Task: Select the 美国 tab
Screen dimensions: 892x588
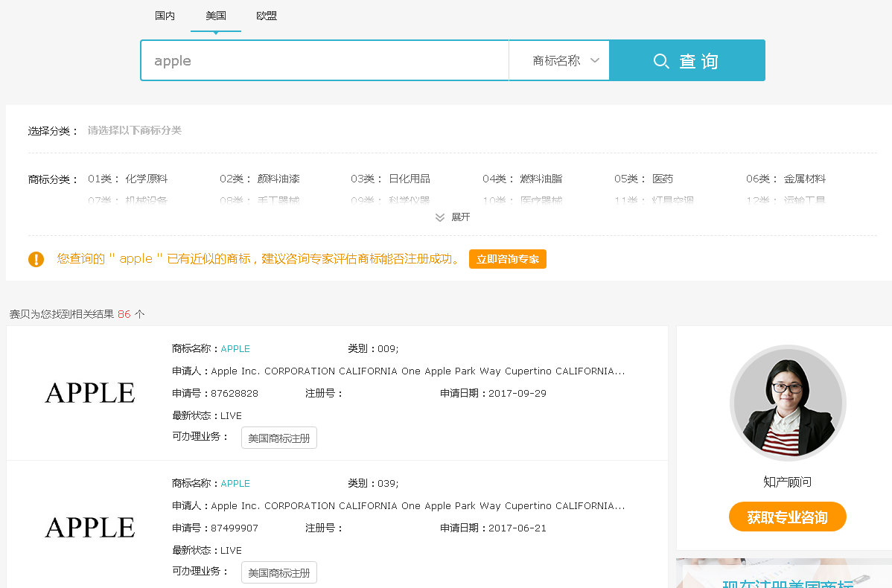Action: pos(216,16)
